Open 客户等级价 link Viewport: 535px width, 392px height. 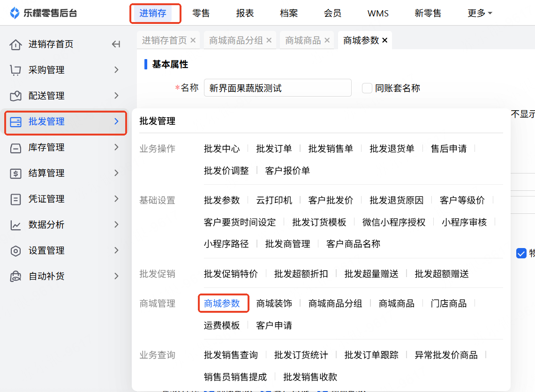[x=462, y=200]
